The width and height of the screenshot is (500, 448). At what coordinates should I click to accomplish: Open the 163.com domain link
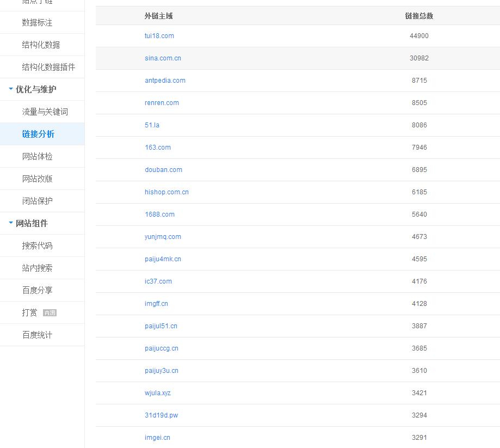click(158, 148)
